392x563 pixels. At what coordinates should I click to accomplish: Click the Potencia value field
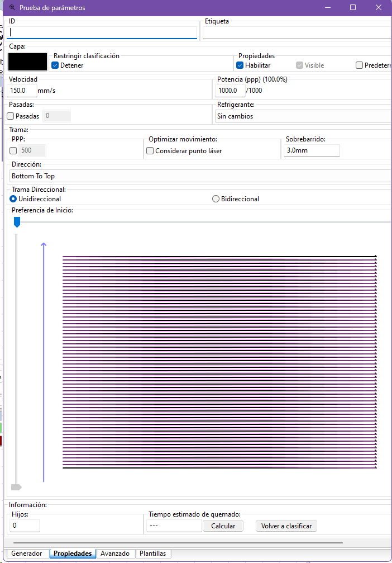(x=230, y=91)
